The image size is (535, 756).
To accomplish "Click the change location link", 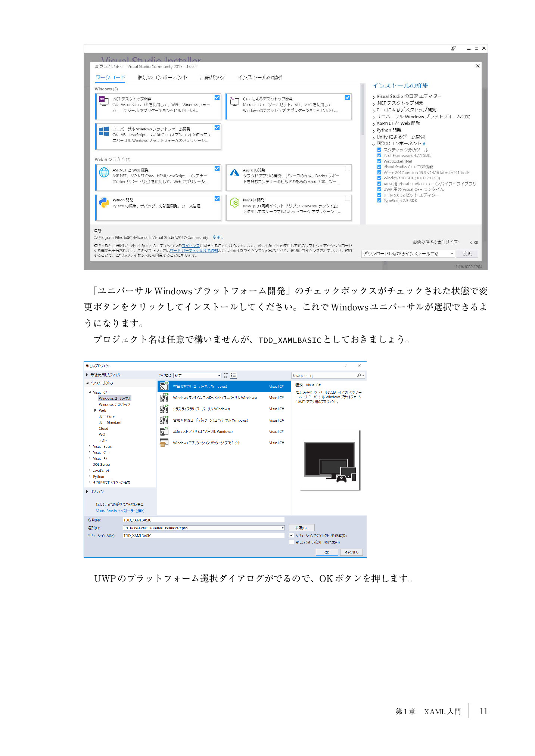I will 217,237.
